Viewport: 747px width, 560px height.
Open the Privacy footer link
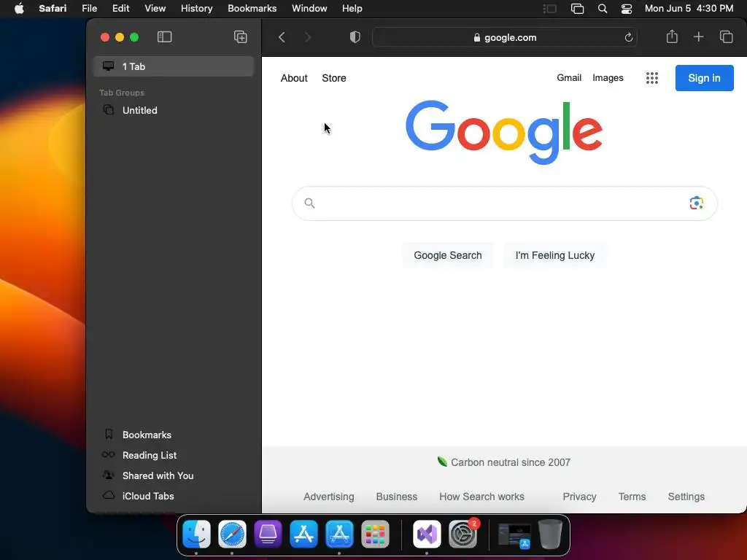coord(579,497)
